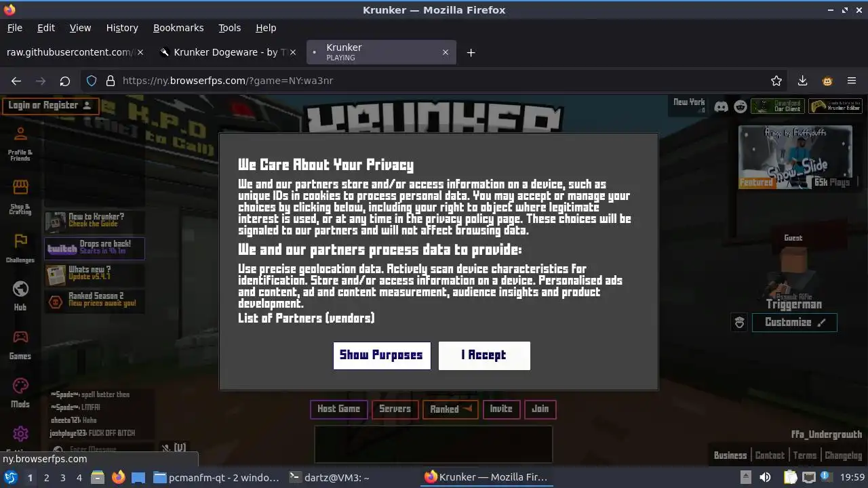
Task: Open Show Purposes in privacy dialog
Action: 382,355
